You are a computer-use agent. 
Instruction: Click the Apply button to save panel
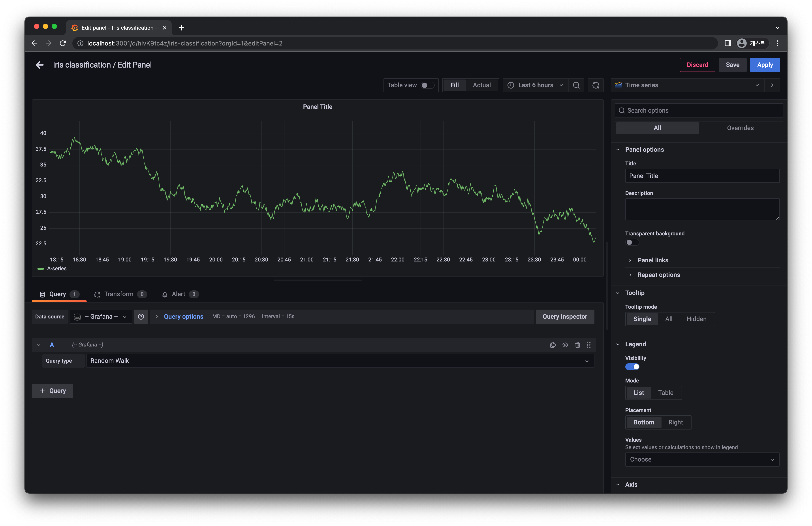coord(765,64)
